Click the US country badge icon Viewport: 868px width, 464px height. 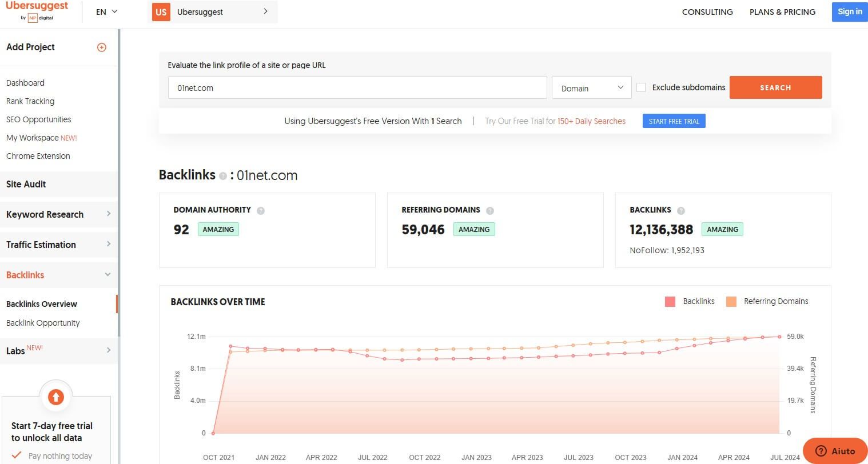tap(161, 12)
